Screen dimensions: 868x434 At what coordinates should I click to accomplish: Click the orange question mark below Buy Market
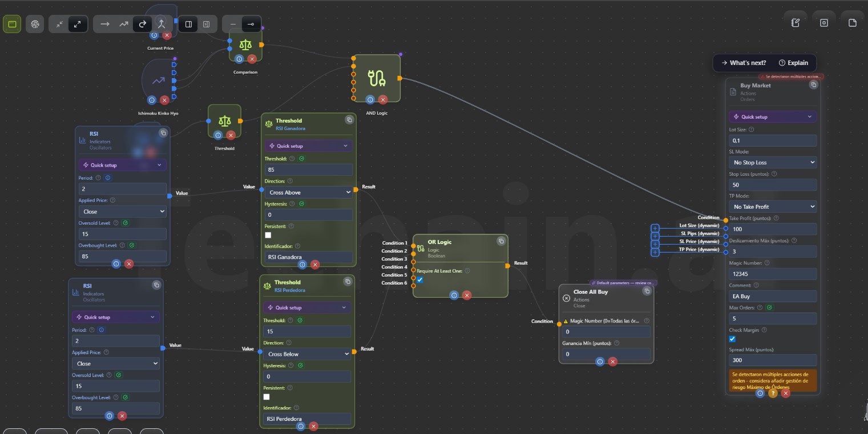tap(773, 393)
